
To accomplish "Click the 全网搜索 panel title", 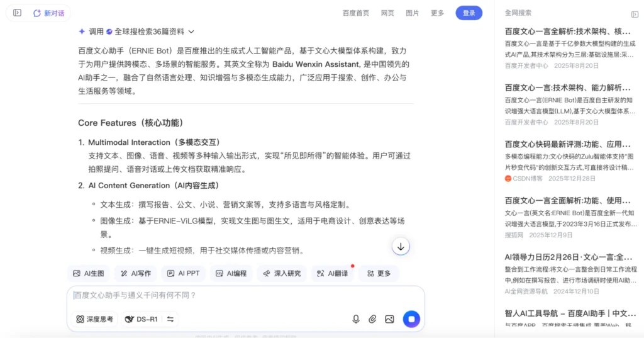I will click(518, 13).
